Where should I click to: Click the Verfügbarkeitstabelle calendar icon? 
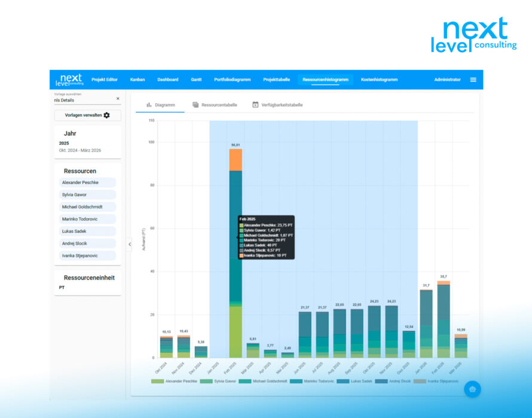(255, 105)
